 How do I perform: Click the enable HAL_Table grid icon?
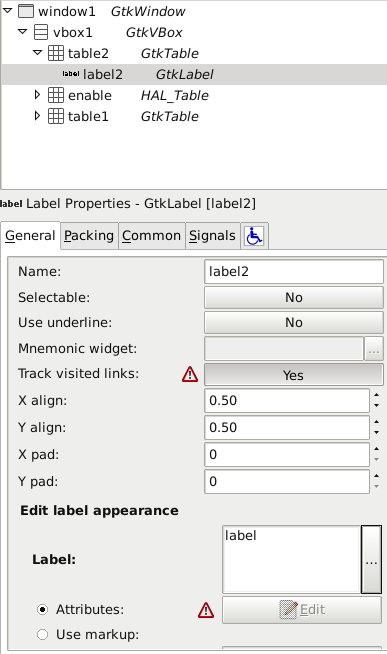point(55,95)
